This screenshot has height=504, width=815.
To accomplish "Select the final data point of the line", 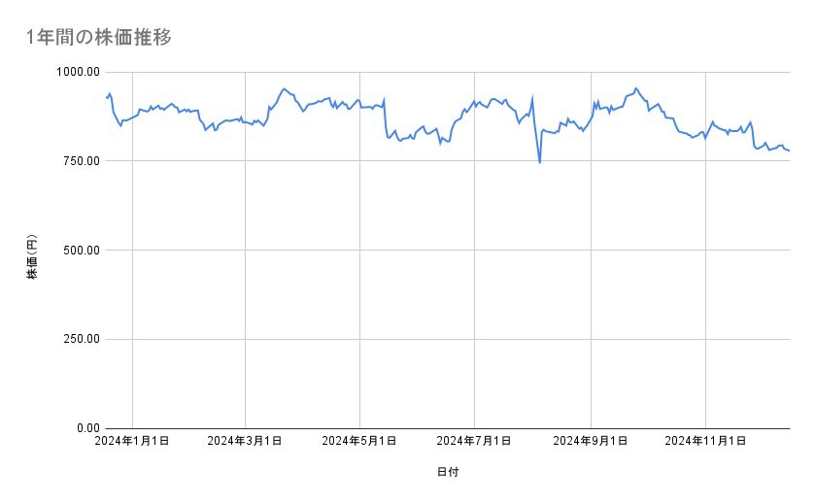I will [789, 151].
